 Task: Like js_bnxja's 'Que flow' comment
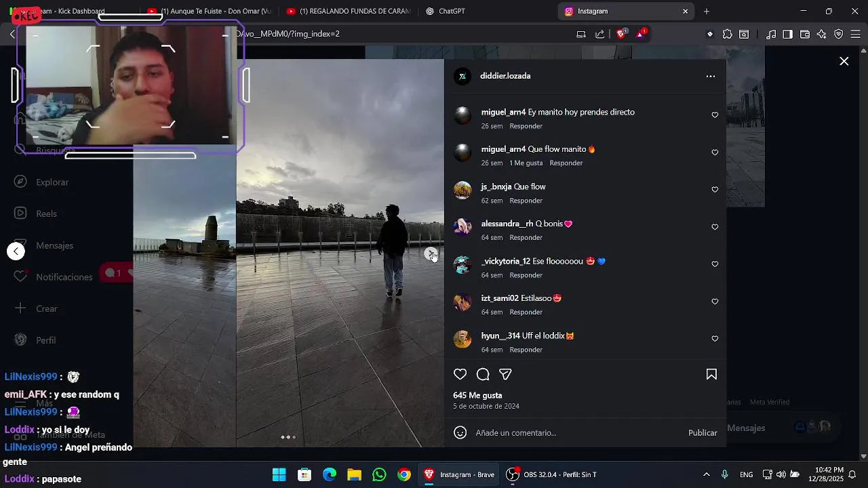715,190
